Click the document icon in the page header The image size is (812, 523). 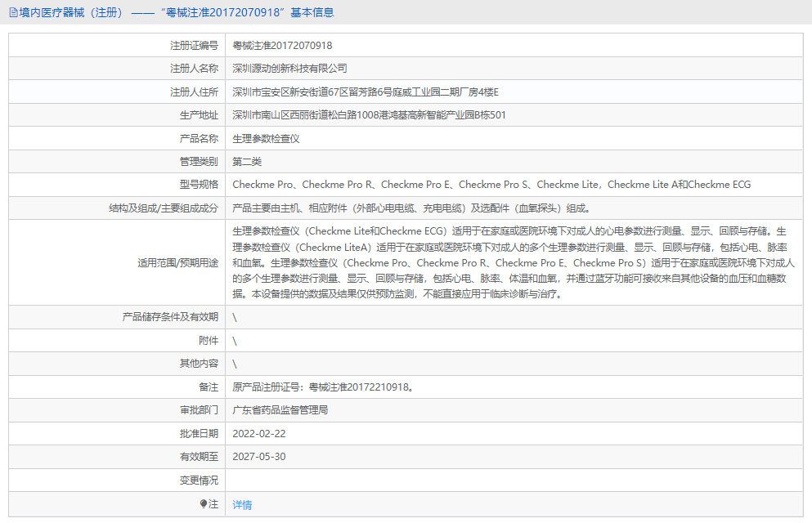tap(11, 11)
